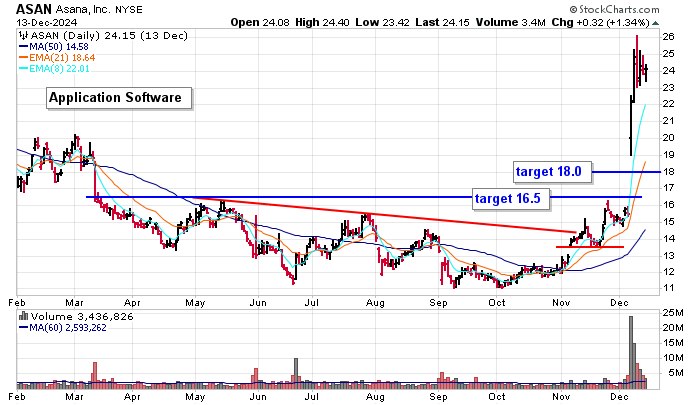Screen dimensions: 700x405
Task: Click the NYSE exchange label
Action: tap(129, 10)
